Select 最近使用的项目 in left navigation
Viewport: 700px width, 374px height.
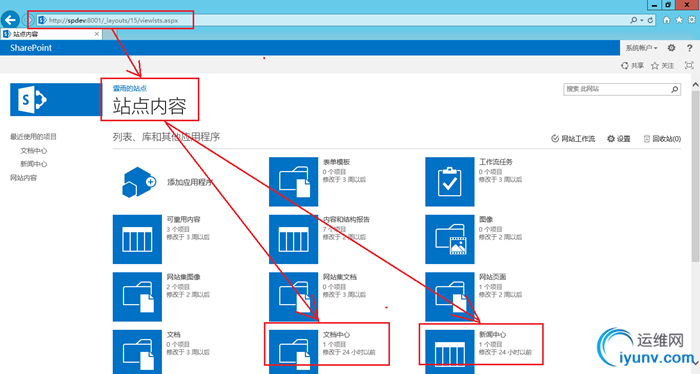point(33,137)
